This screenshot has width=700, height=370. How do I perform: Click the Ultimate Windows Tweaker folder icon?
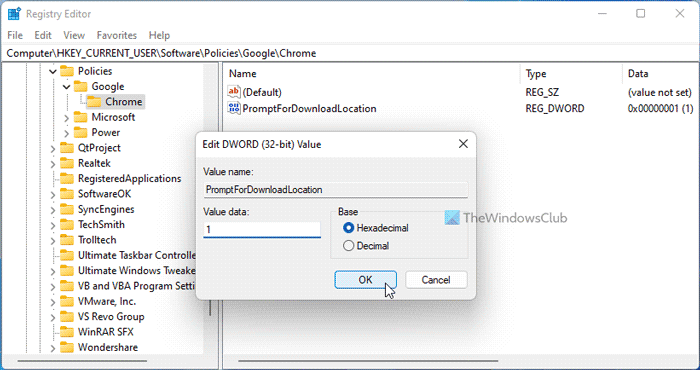pos(67,270)
